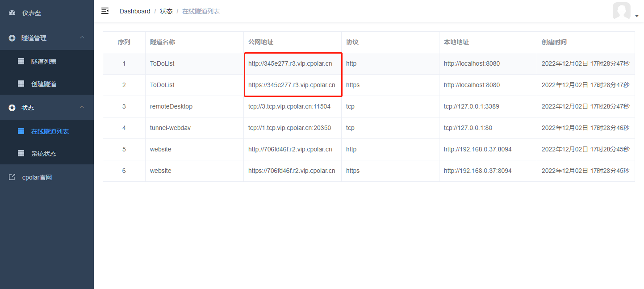Click https://706fd46f.r2.vip.cpolar.cn address
Viewport: 644px width, 289px height.
click(x=292, y=171)
